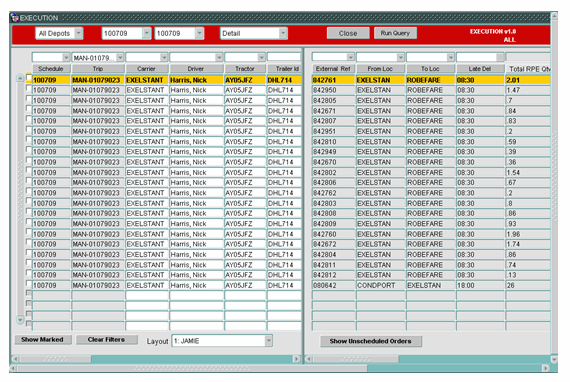Sort by the Schedule column header
Image resolution: width=570 pixels, height=382 pixels.
(51, 69)
